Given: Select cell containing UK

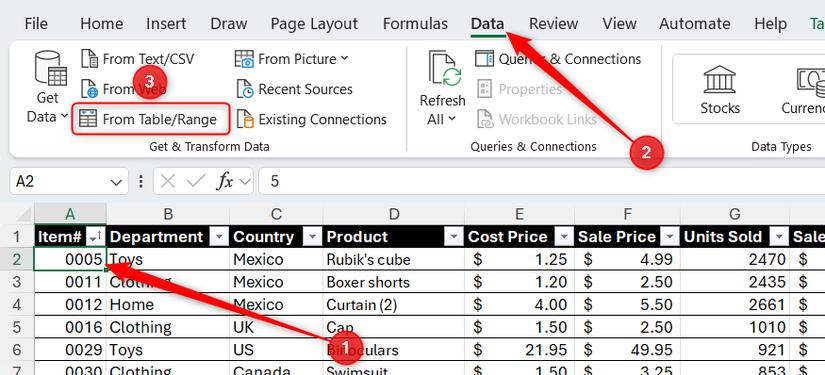Looking at the screenshot, I should point(276,327).
